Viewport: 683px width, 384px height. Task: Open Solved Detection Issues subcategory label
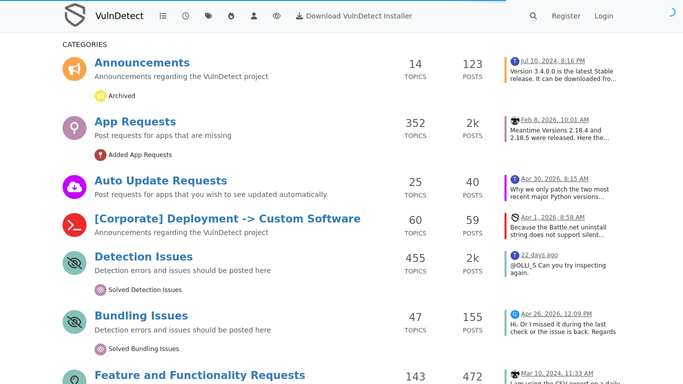(x=145, y=290)
